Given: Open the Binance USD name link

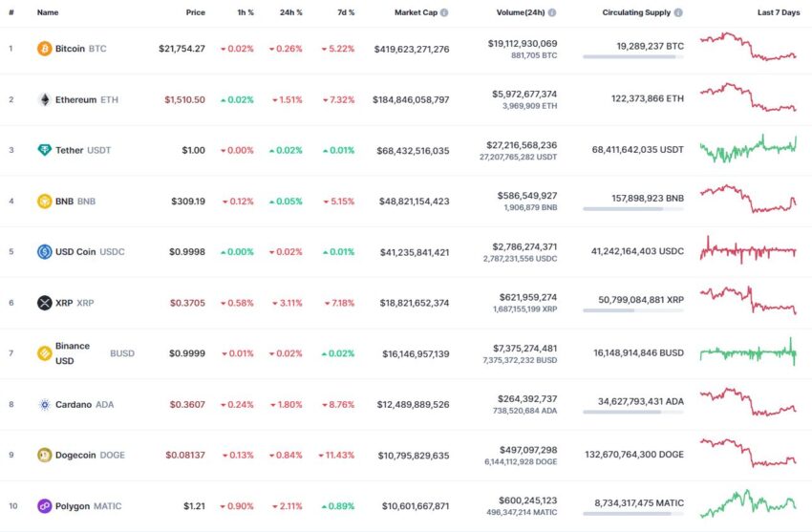Looking at the screenshot, I should 73,353.
